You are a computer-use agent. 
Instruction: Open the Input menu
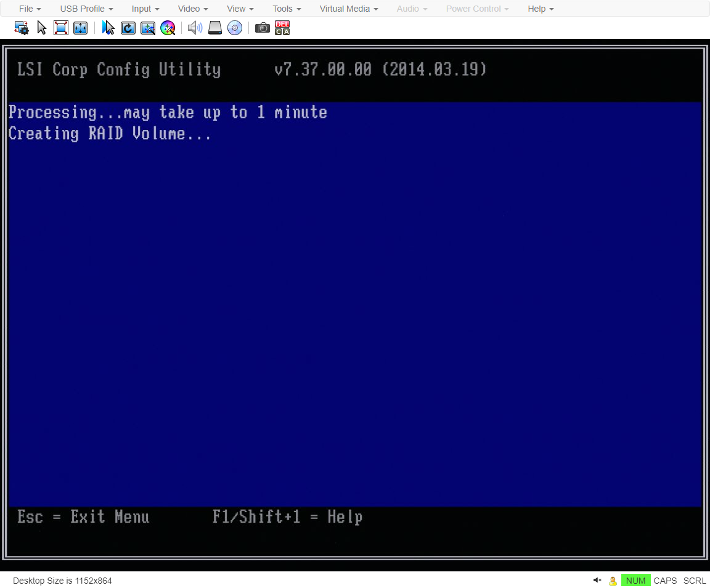click(x=145, y=9)
